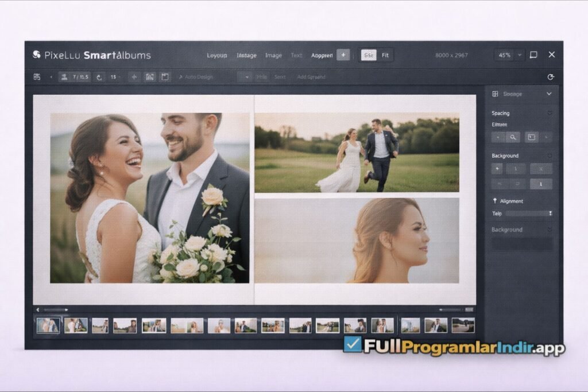Click the rotate icon beside 7/11.5 field
The image size is (588, 392).
click(x=99, y=77)
